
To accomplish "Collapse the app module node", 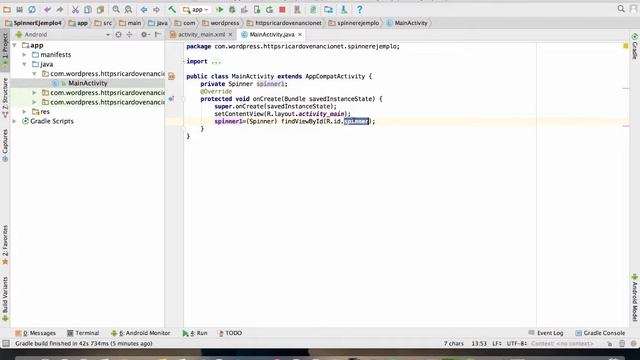I will pos(15,45).
